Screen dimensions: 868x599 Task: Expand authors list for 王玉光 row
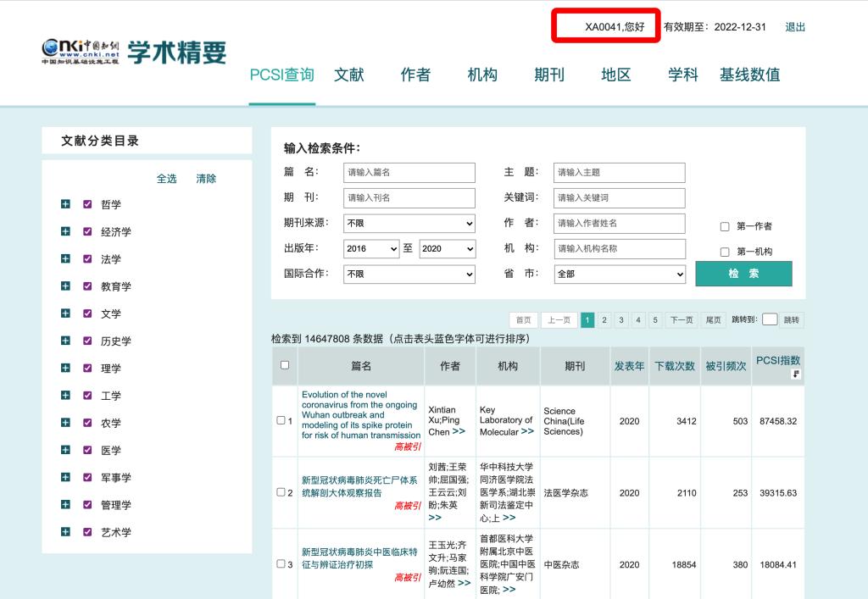pos(465,583)
